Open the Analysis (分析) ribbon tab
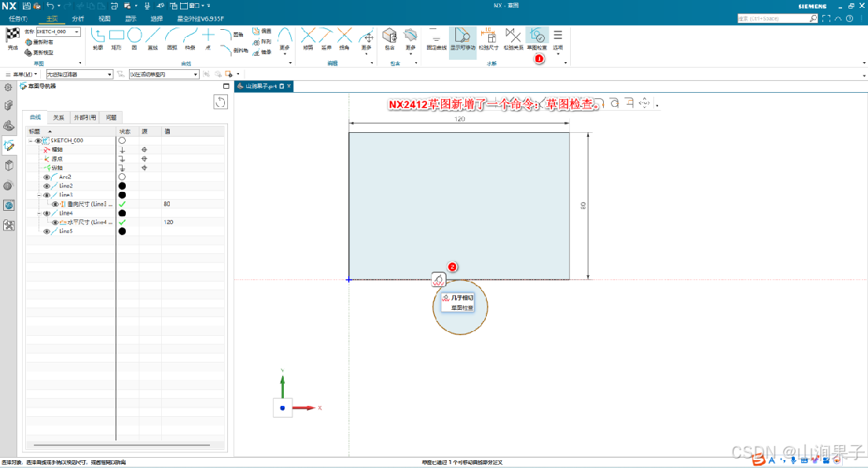This screenshot has height=468, width=868. [78, 19]
